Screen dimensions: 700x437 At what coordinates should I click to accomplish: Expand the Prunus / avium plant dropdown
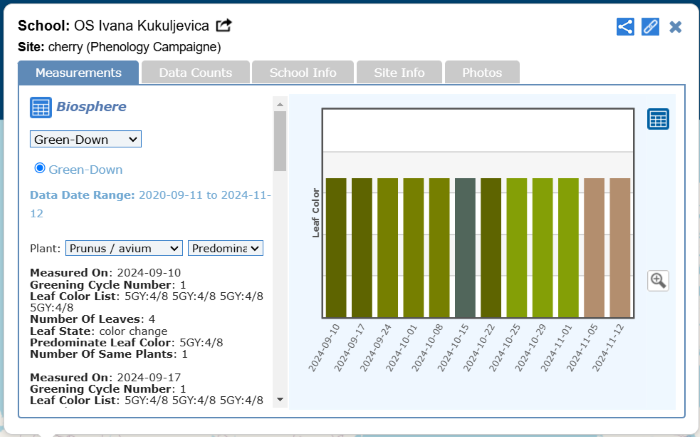tap(124, 248)
